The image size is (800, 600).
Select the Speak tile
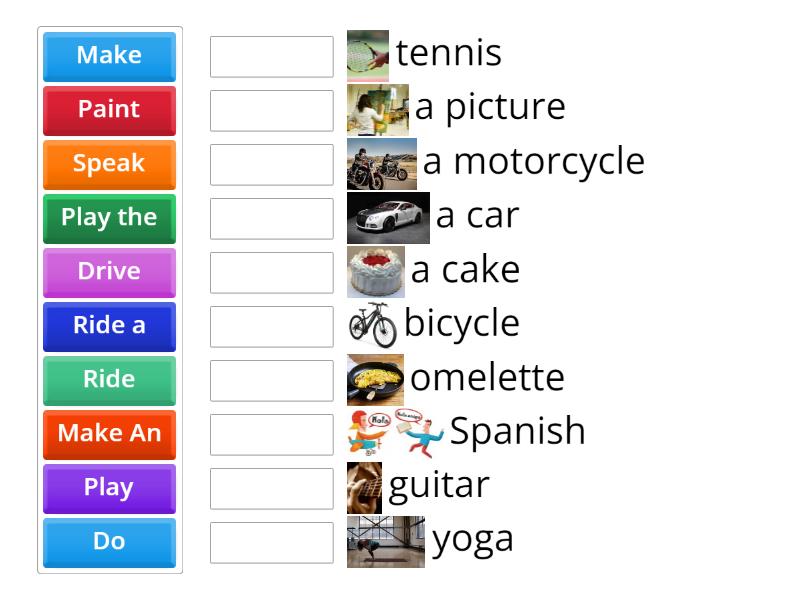[109, 164]
